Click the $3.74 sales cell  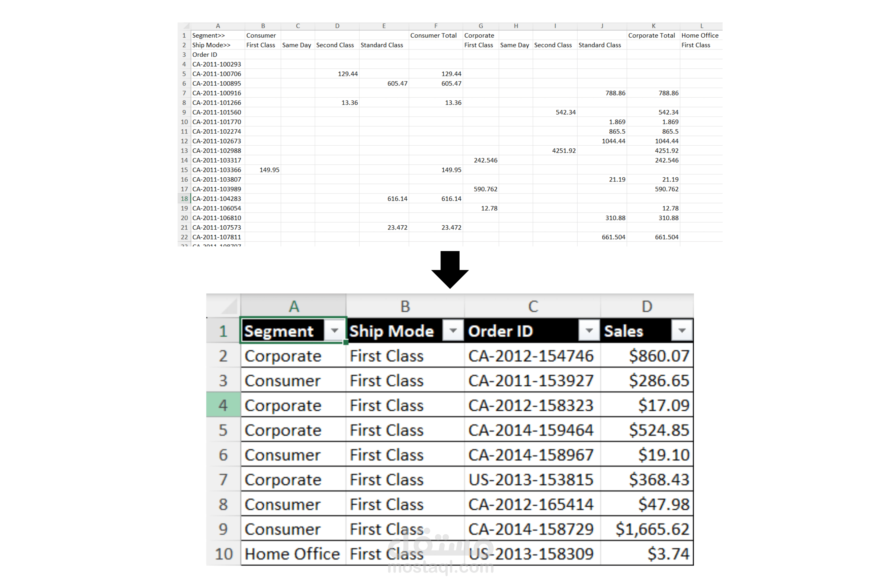point(647,554)
